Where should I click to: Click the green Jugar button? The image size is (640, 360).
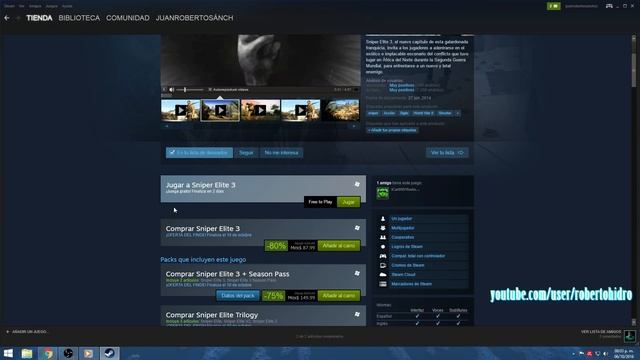(x=348, y=202)
